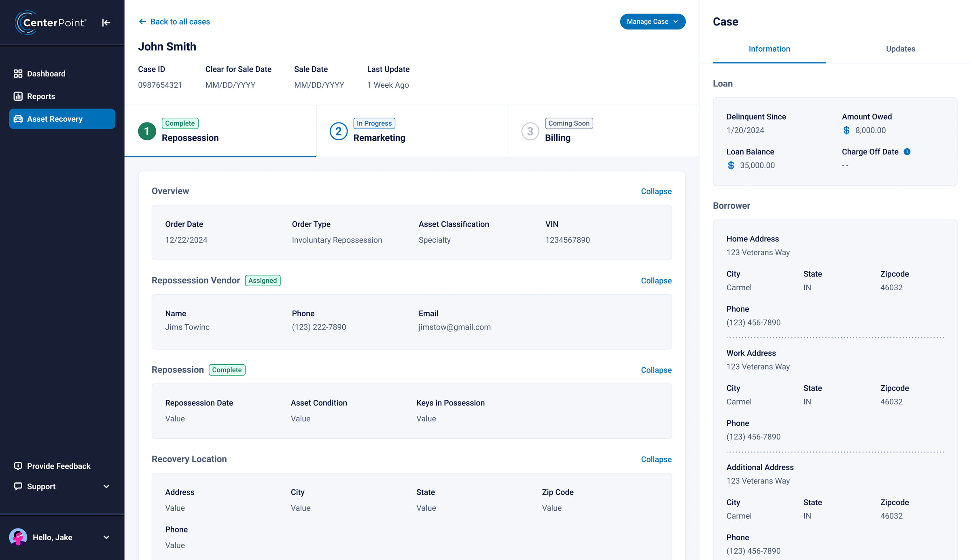Click the Support chat bubble icon

coord(18,486)
